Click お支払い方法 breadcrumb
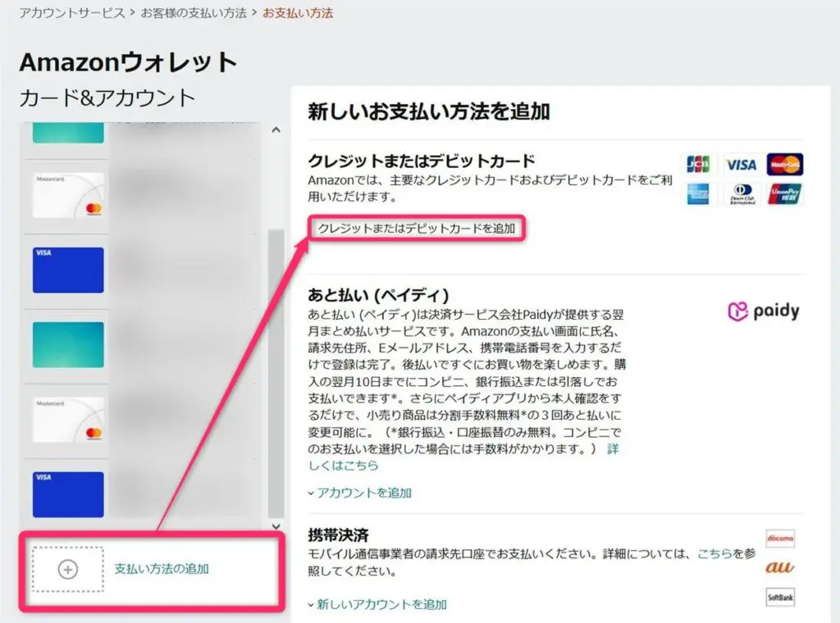840x623 pixels. 298,13
